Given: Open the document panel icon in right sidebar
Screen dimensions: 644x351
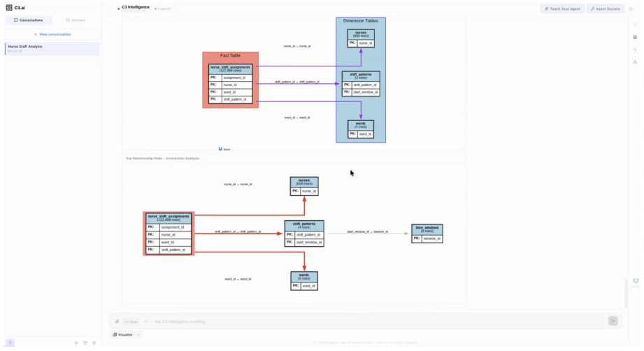Looking at the screenshot, I should point(635,37).
